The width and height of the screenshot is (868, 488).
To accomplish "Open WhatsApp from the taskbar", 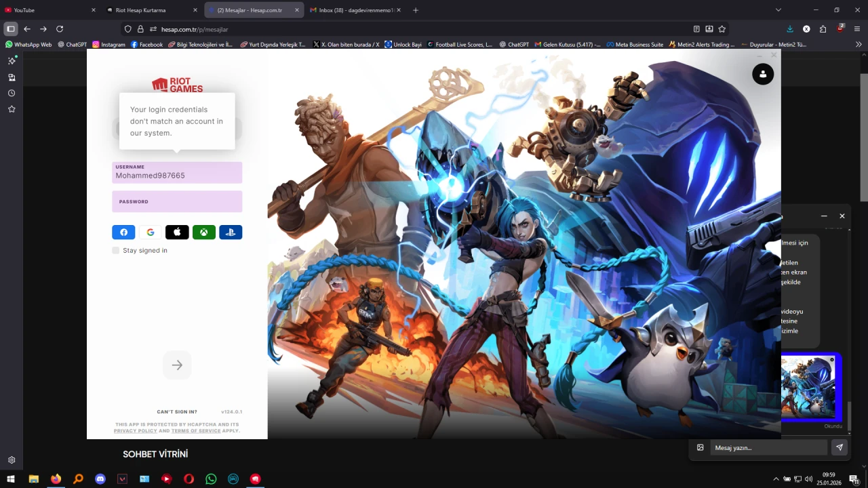I will 211,479.
